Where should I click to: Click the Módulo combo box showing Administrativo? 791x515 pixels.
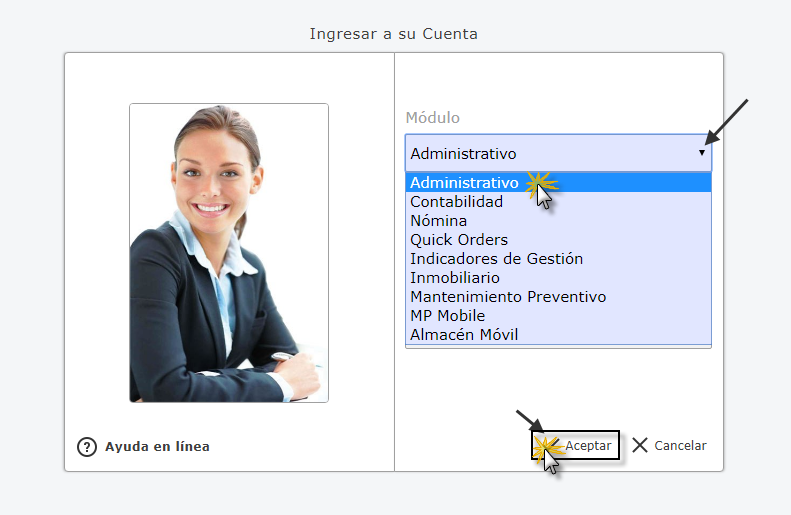[558, 153]
